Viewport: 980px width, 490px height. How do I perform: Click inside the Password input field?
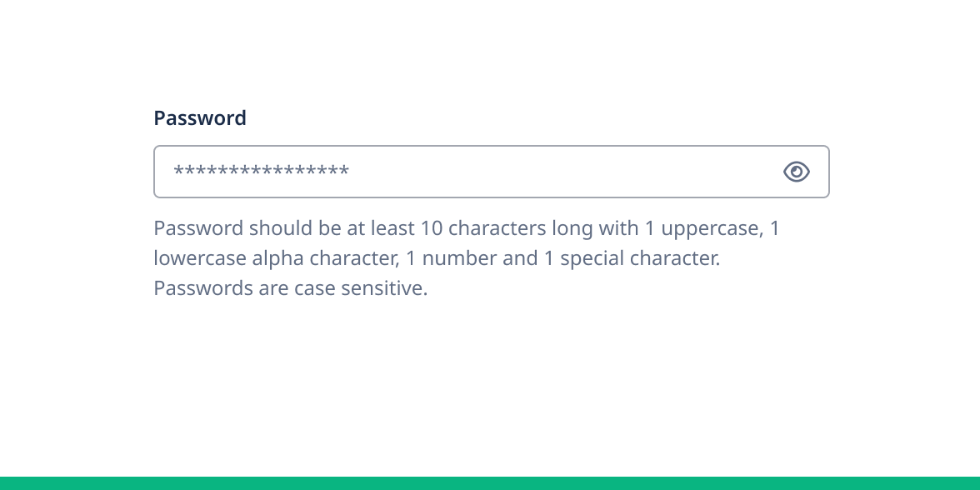[467, 172]
